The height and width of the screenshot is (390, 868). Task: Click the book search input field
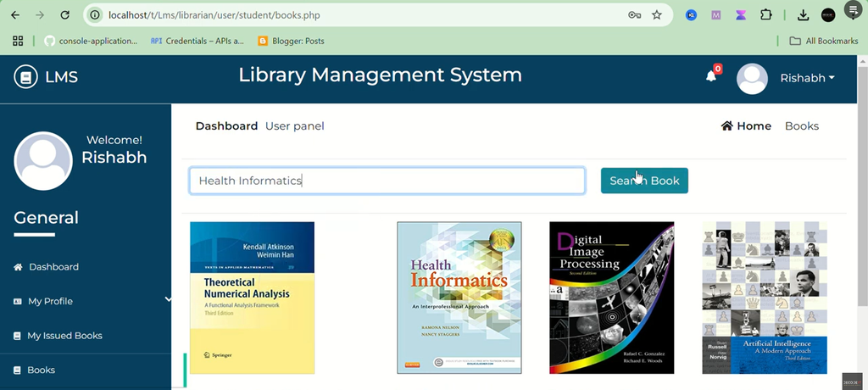click(387, 181)
